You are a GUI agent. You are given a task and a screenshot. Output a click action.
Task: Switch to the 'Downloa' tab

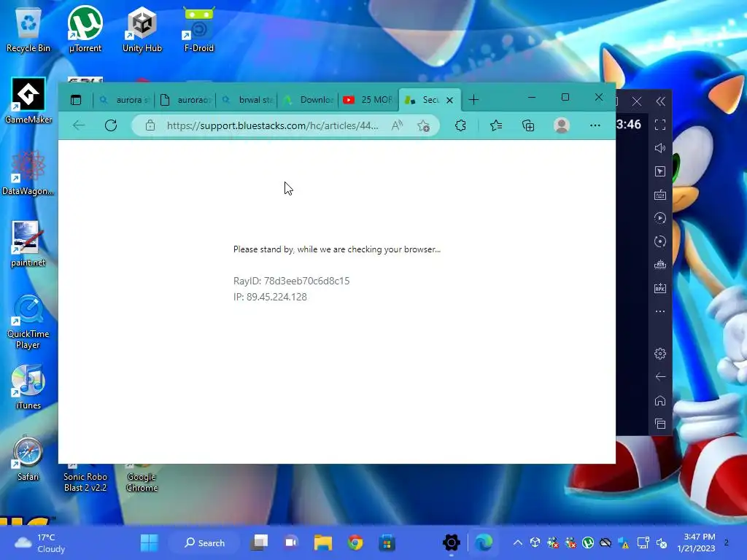point(309,99)
